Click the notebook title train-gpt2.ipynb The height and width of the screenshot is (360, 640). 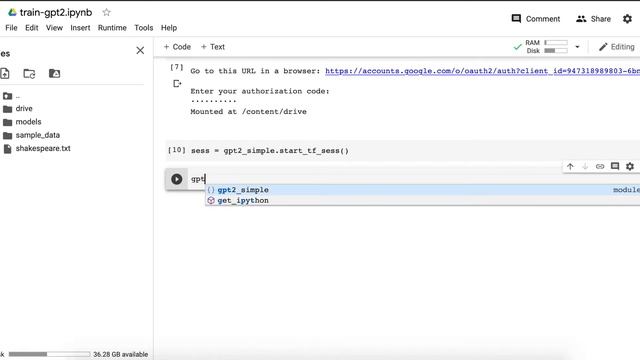pos(56,12)
